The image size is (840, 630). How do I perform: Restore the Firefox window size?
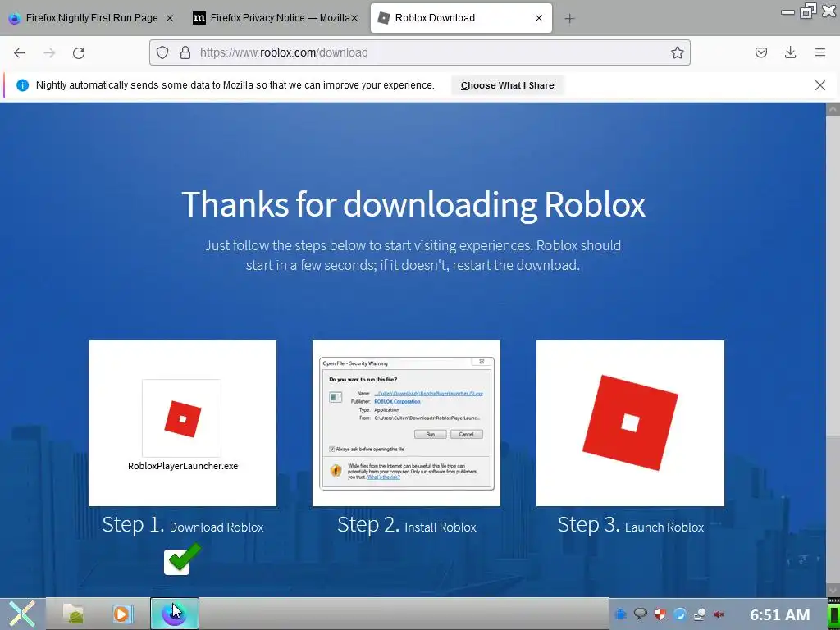(808, 11)
